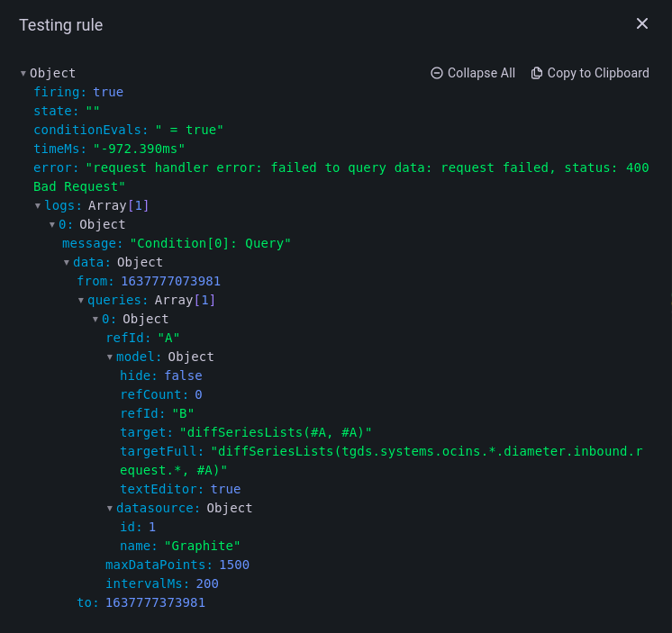Collapse the root Object node arrow
Viewport: 672px width, 633px height.
click(23, 73)
